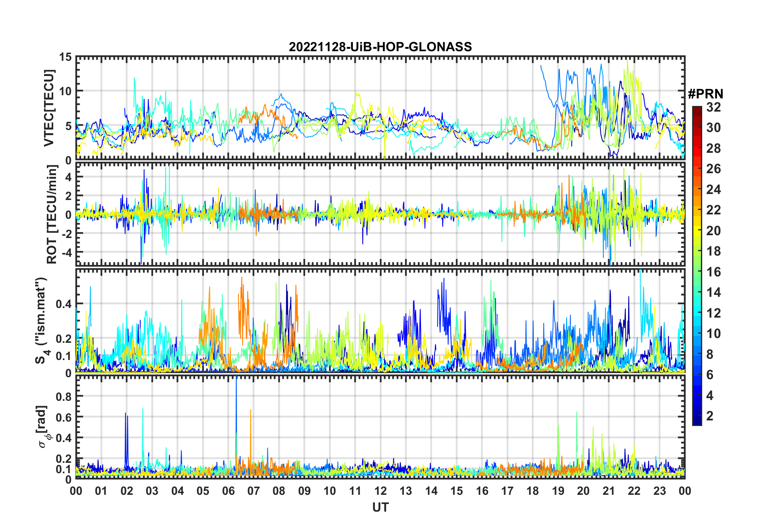Viewport: 761px width, 532px height.
Task: Click x-axis tick label 19
Action: (558, 491)
